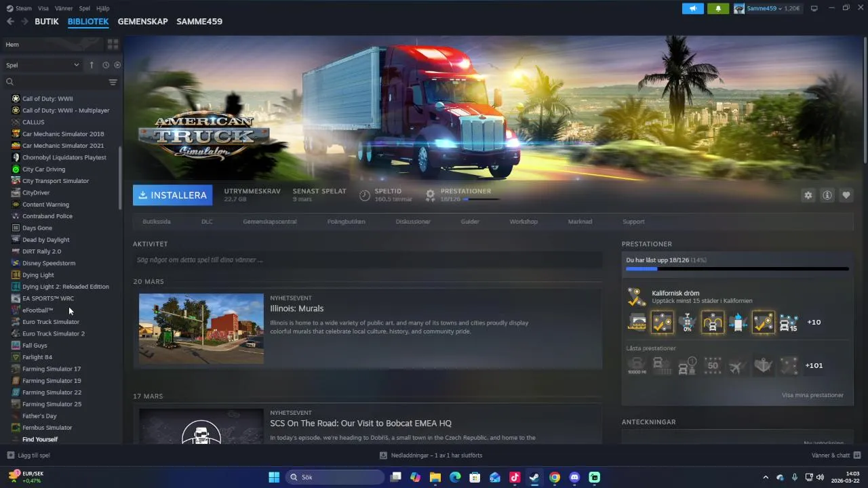Viewport: 868px width, 488px height.
Task: Open Discord from the taskbar
Action: point(574,477)
